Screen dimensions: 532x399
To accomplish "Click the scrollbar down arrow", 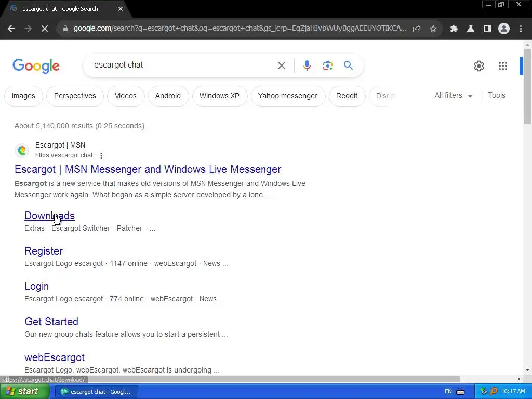I will pos(527,370).
